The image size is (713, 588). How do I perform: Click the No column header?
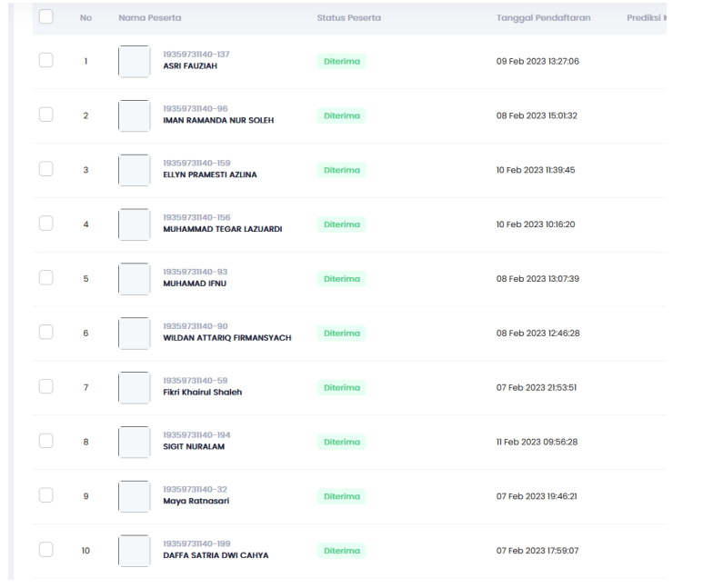85,18
